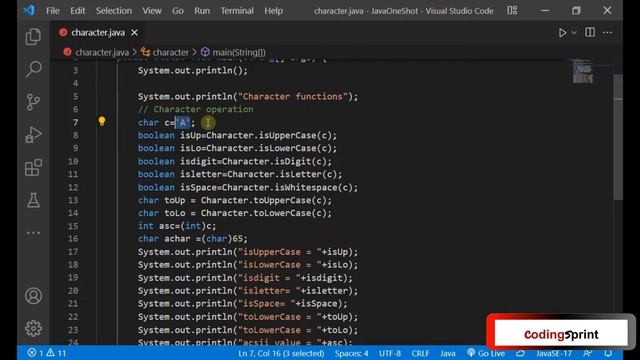Click line number 7 in the gutter
The image size is (640, 360).
76,122
